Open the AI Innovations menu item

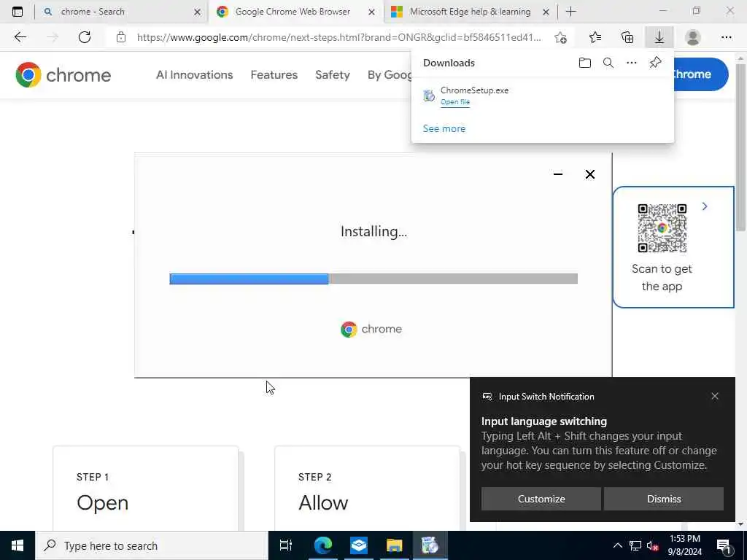[x=194, y=75]
